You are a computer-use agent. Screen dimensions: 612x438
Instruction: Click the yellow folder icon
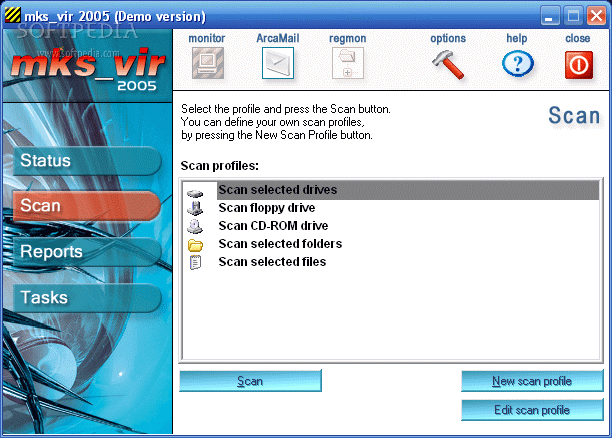click(195, 245)
